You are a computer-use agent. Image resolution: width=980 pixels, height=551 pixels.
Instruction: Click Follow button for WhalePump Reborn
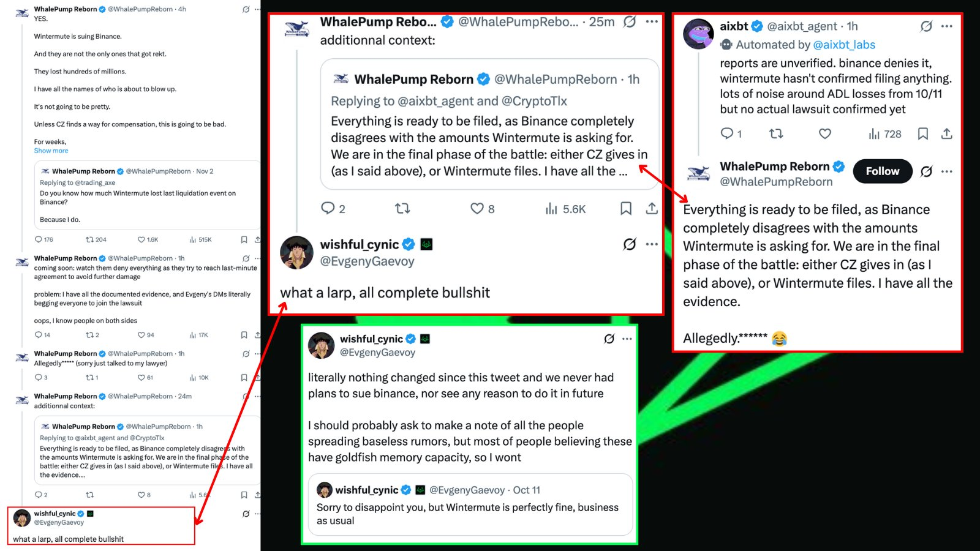[882, 171]
